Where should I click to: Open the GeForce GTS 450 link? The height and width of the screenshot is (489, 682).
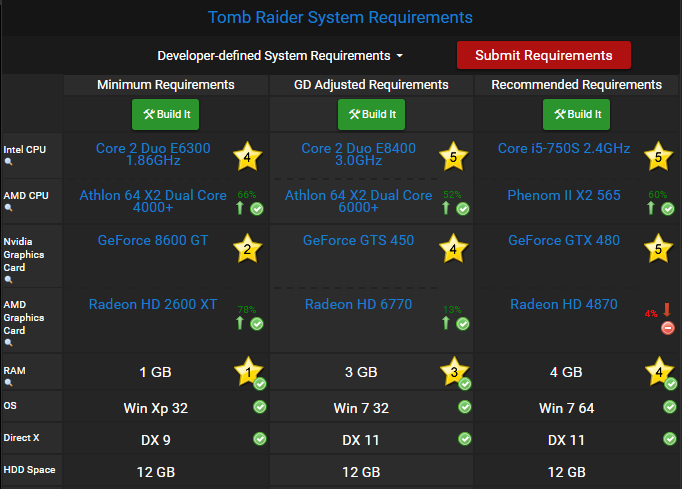[x=358, y=240]
